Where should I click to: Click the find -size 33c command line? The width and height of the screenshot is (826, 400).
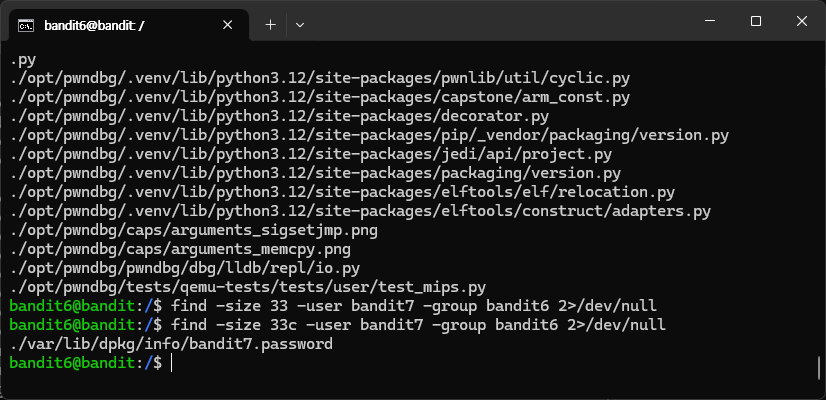[418, 325]
